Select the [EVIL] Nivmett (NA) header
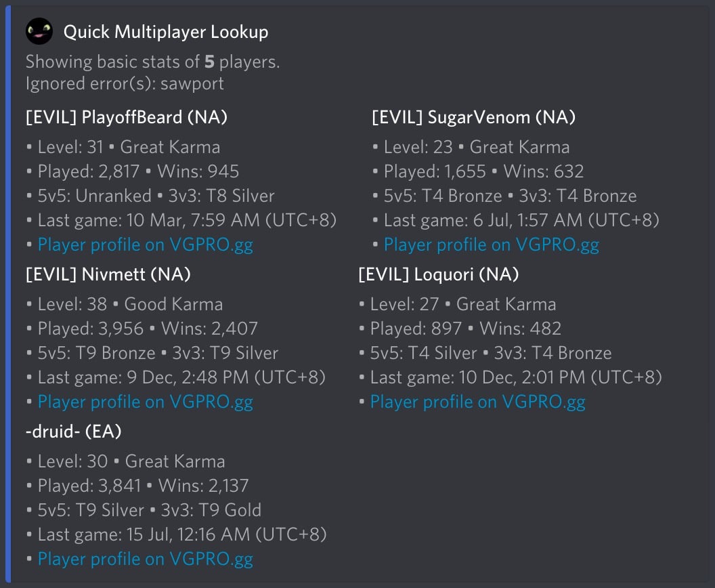 coord(108,274)
